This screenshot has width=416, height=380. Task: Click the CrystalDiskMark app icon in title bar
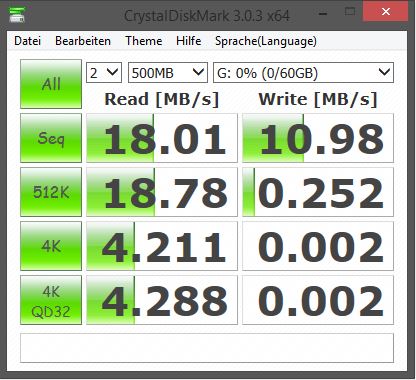(x=17, y=14)
